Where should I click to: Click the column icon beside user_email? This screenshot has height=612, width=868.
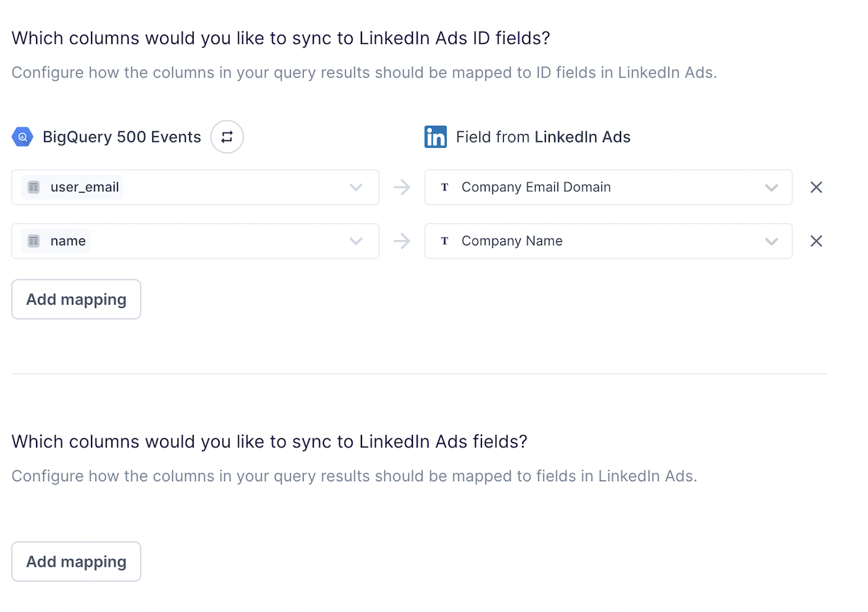click(x=34, y=187)
